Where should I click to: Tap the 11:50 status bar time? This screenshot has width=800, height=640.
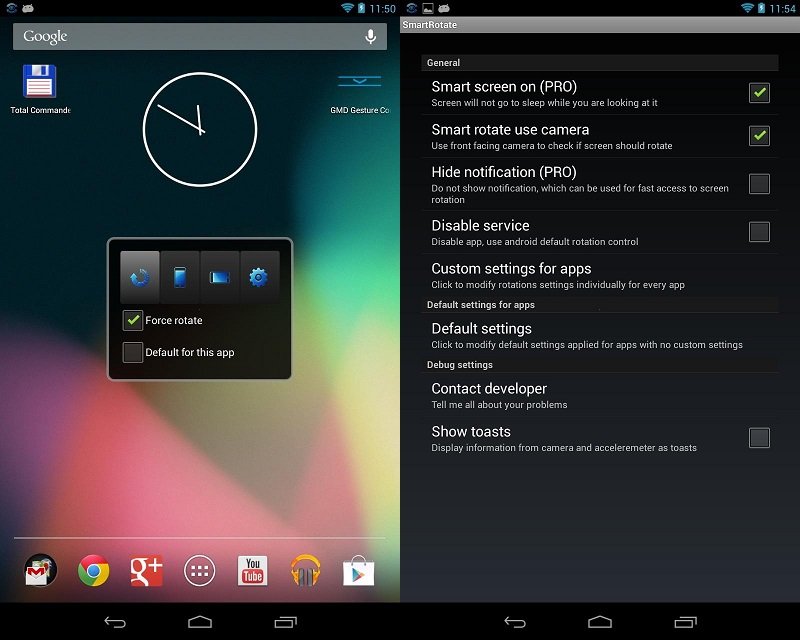click(383, 9)
